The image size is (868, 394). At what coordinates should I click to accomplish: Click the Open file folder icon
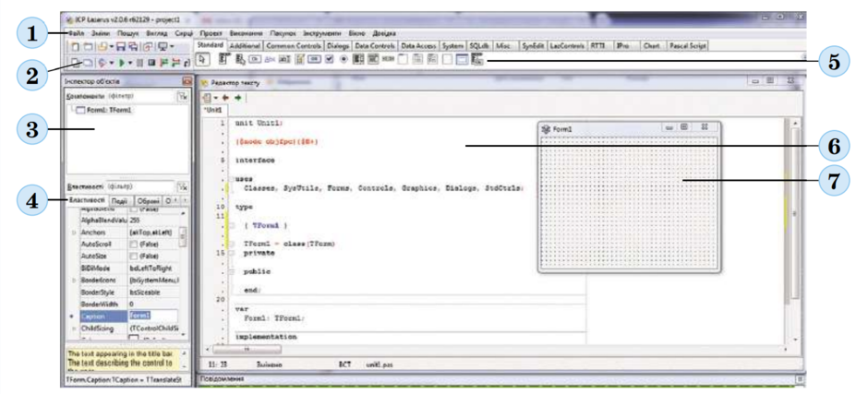(102, 46)
